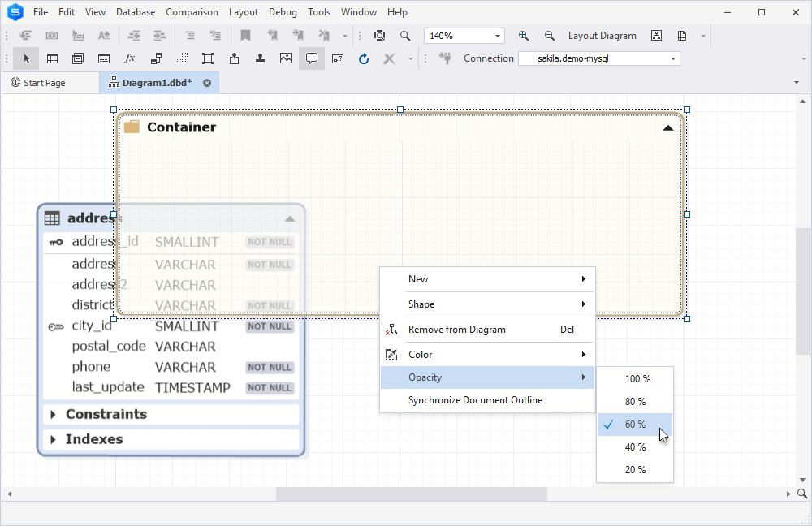Image resolution: width=812 pixels, height=526 pixels.
Task: Click the zoom-to-fit magnifier icon
Action: [379, 36]
